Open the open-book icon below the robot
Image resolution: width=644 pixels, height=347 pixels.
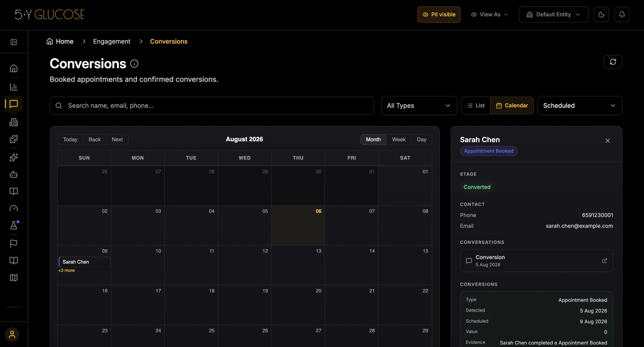tap(14, 191)
